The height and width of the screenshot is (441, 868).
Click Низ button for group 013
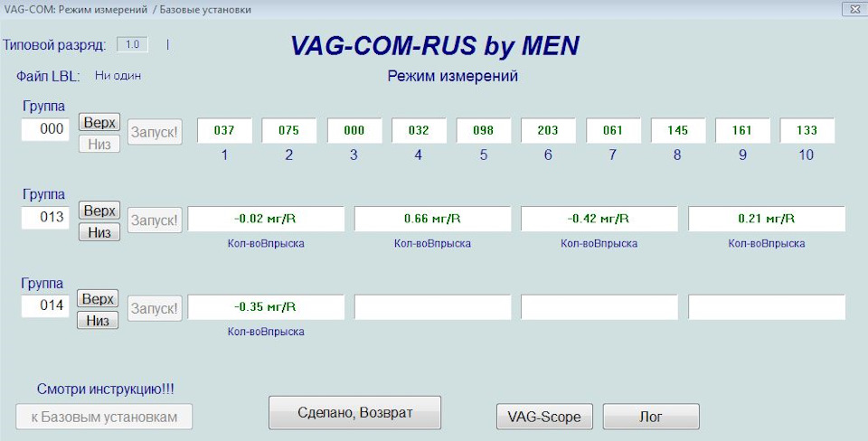(99, 232)
